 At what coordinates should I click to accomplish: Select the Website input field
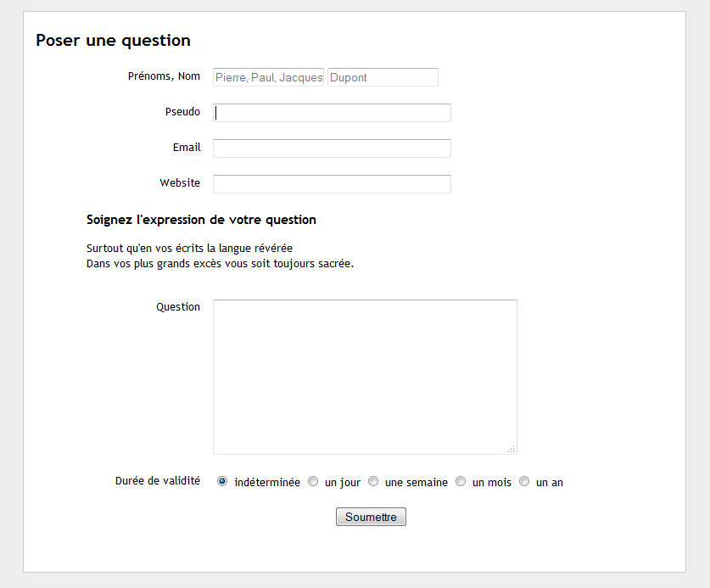click(332, 184)
